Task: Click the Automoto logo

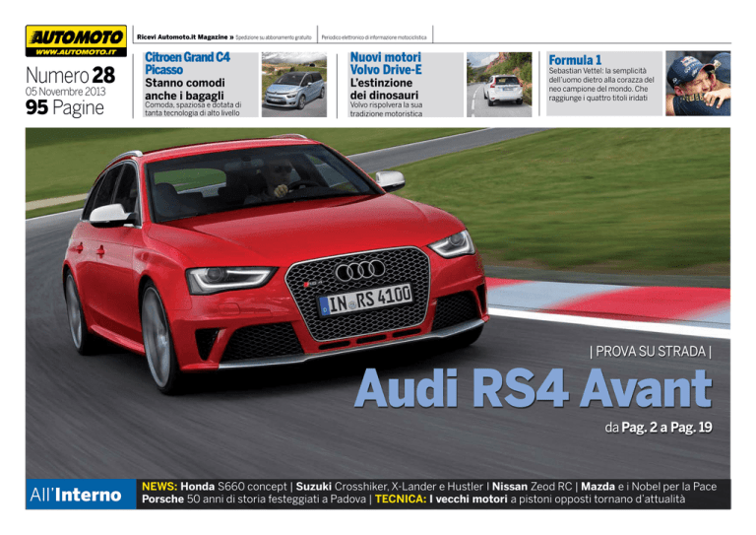Action: coord(76,41)
